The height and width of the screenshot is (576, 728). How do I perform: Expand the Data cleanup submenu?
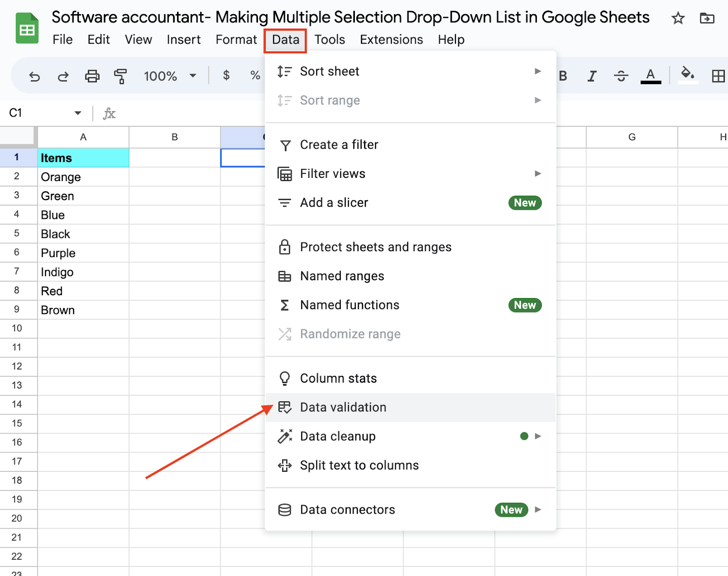tap(410, 437)
